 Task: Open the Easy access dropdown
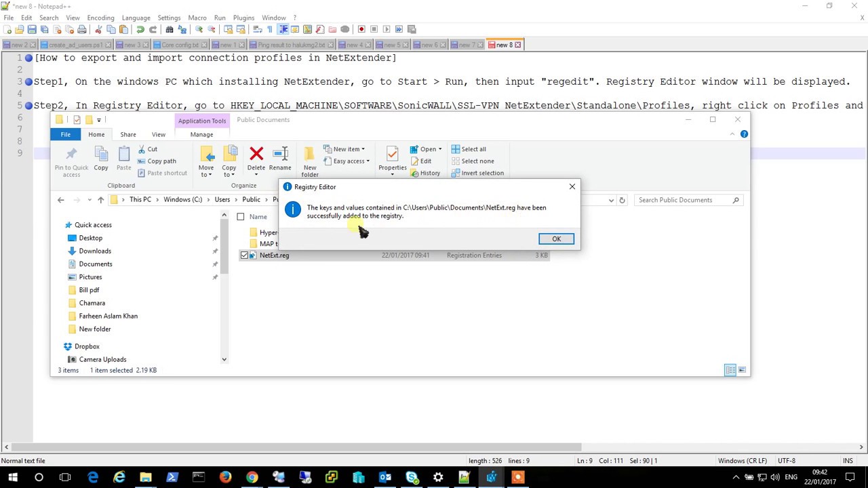pos(347,161)
